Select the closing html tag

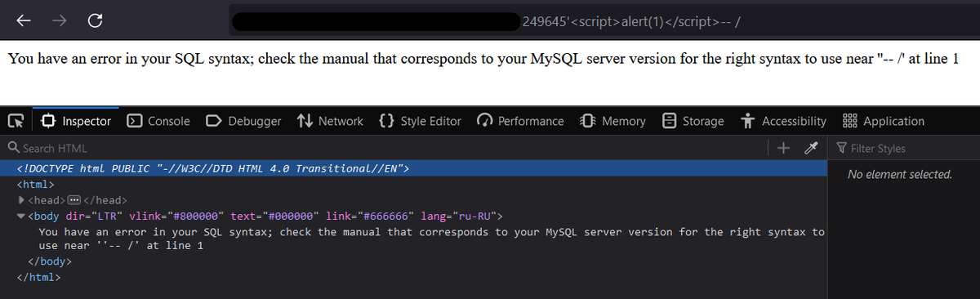tap(38, 277)
